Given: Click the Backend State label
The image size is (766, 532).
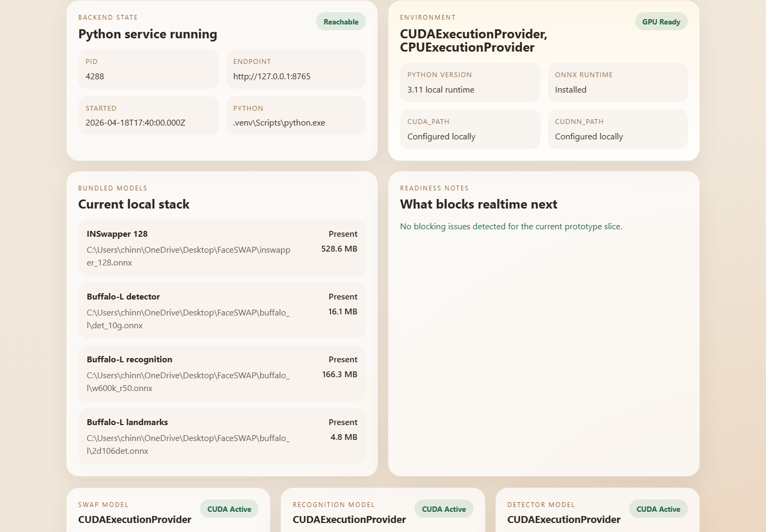Looking at the screenshot, I should click(x=108, y=18).
